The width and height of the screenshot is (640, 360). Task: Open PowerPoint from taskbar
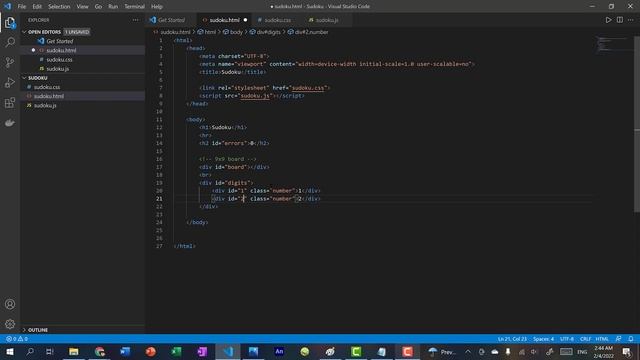(x=151, y=351)
